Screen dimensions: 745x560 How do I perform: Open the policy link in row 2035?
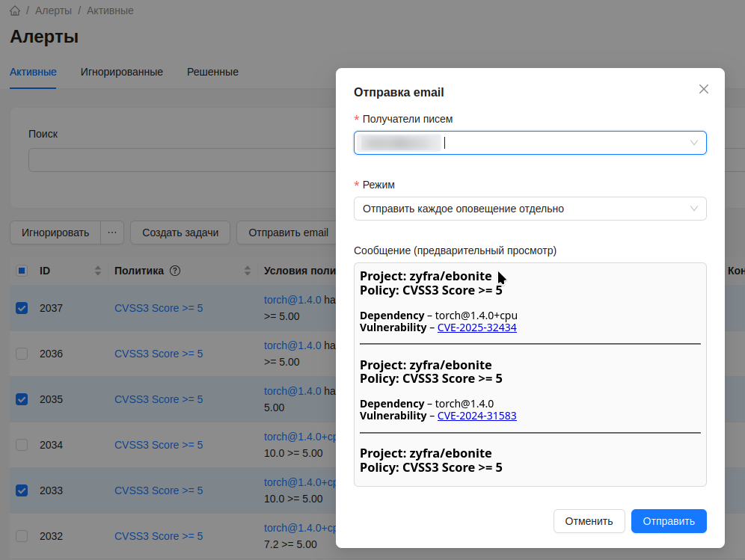(x=159, y=399)
